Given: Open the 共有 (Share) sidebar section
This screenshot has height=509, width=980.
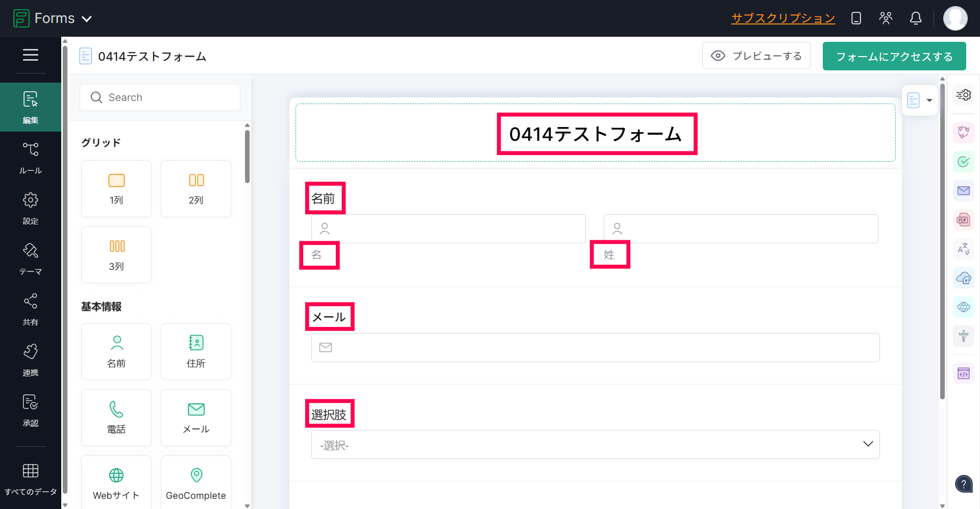Looking at the screenshot, I should click(x=30, y=309).
